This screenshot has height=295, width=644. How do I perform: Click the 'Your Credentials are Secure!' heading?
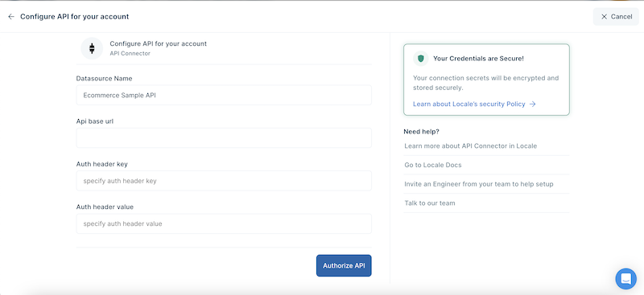[x=478, y=59]
